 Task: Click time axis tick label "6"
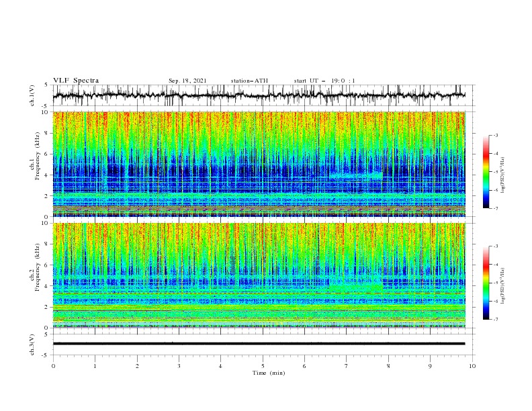coord(304,366)
